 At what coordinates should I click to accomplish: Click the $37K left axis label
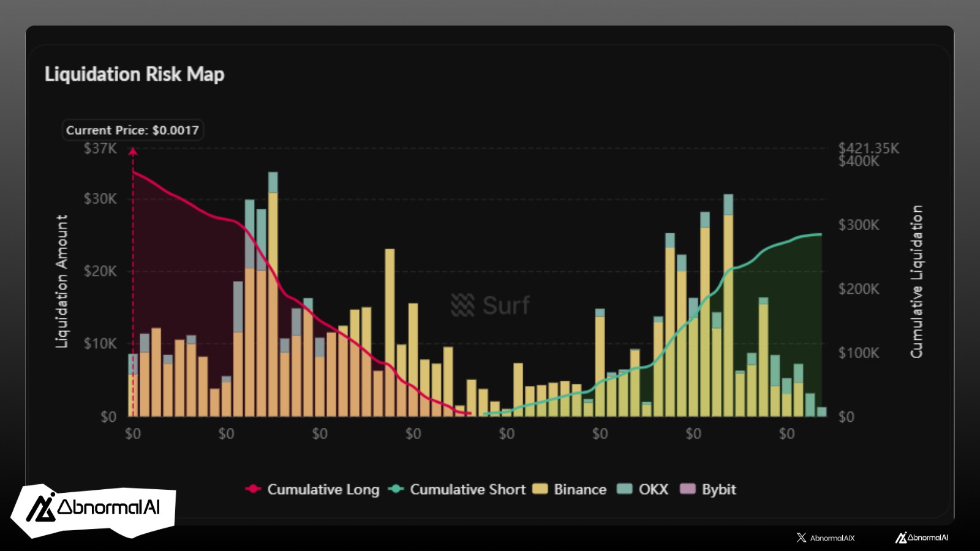point(100,148)
